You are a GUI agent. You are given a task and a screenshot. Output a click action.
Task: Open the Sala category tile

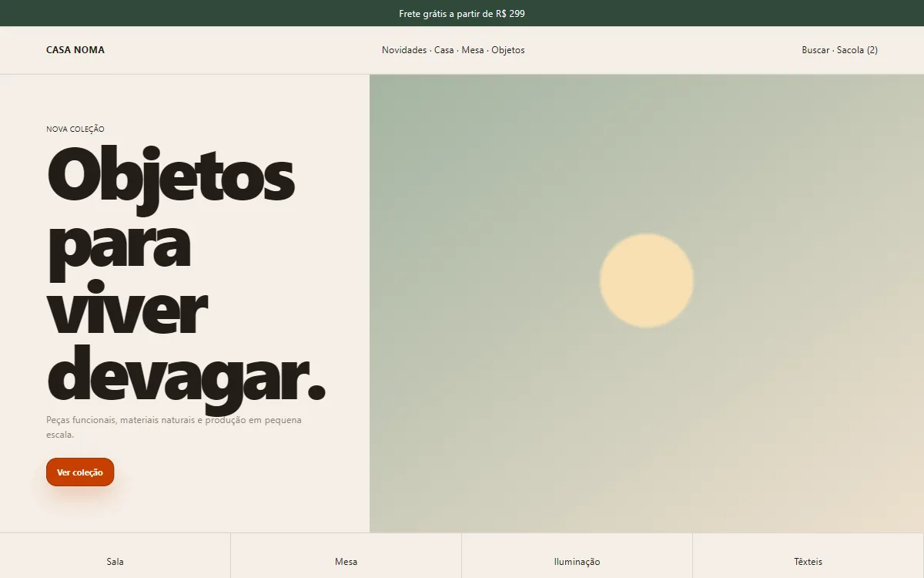tap(115, 556)
